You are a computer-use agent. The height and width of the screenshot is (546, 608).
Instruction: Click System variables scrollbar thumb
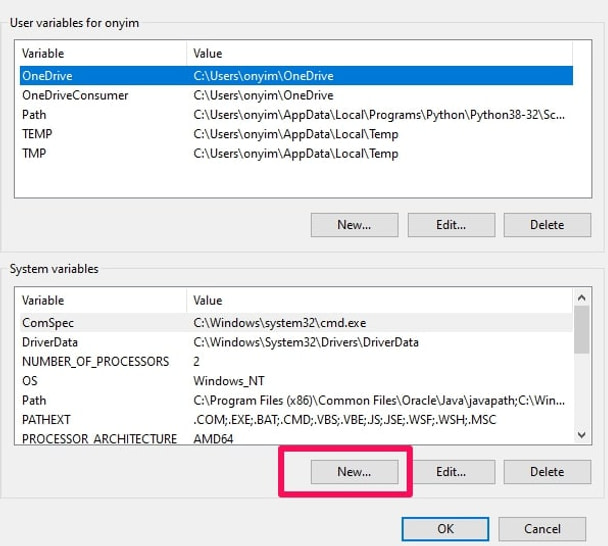tap(581, 330)
